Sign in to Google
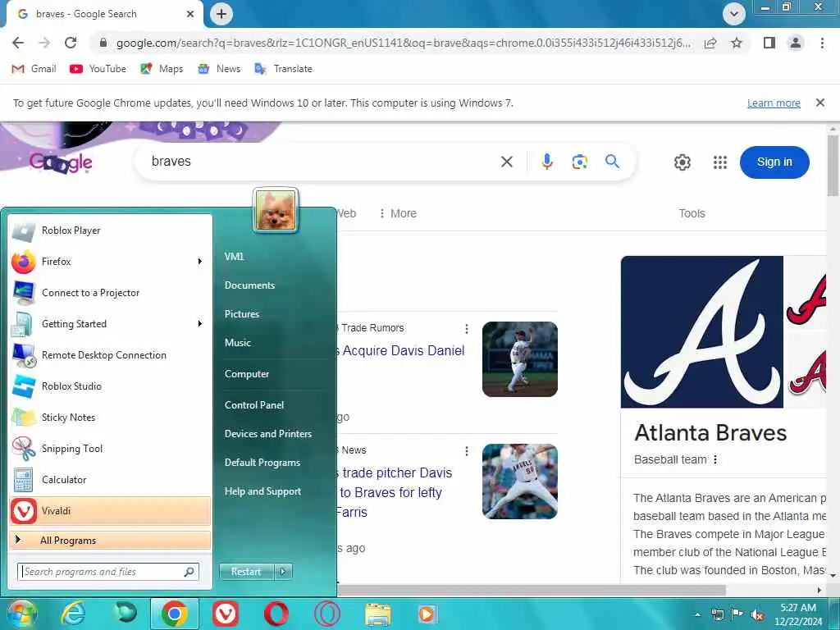840x630 pixels. point(774,162)
